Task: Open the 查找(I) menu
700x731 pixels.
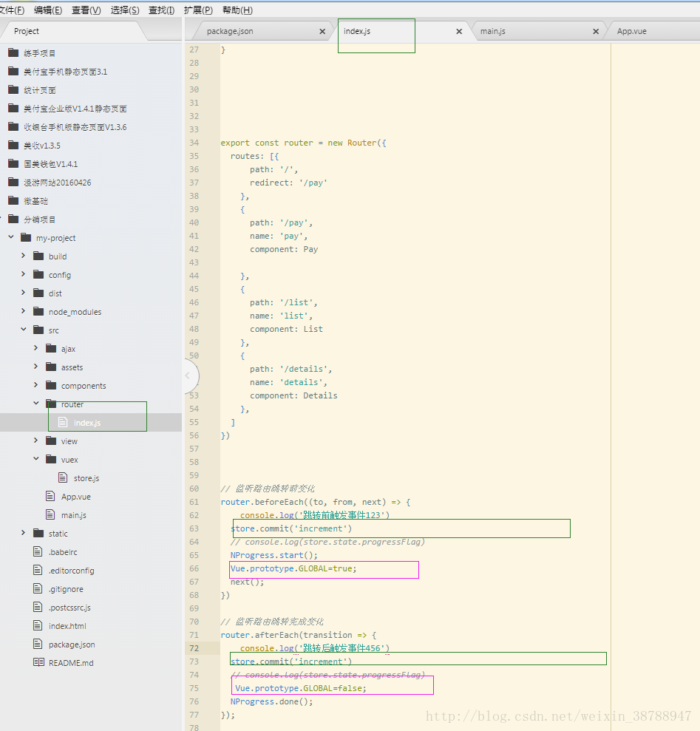Action: 161,10
